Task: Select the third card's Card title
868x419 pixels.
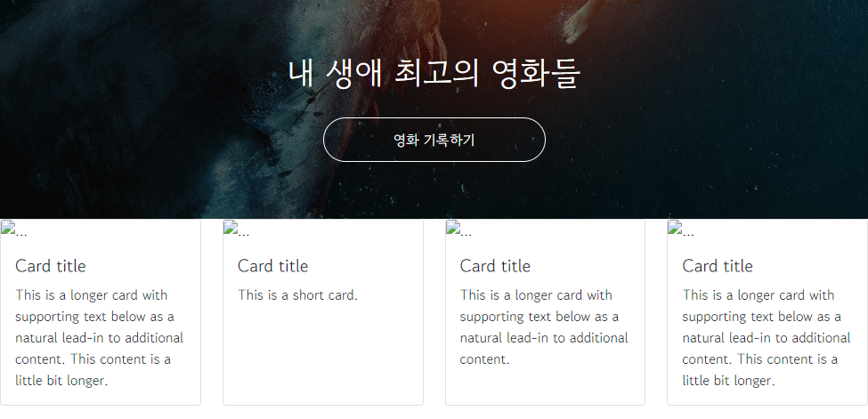Action: click(495, 266)
